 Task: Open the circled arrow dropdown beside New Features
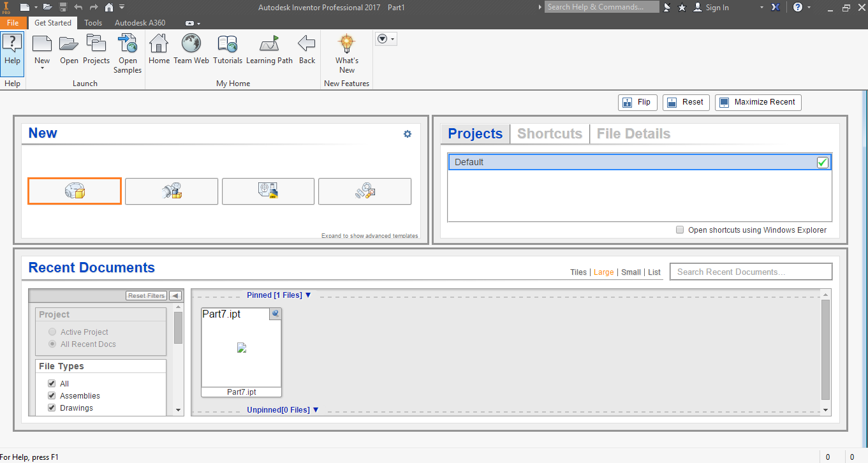[x=385, y=39]
